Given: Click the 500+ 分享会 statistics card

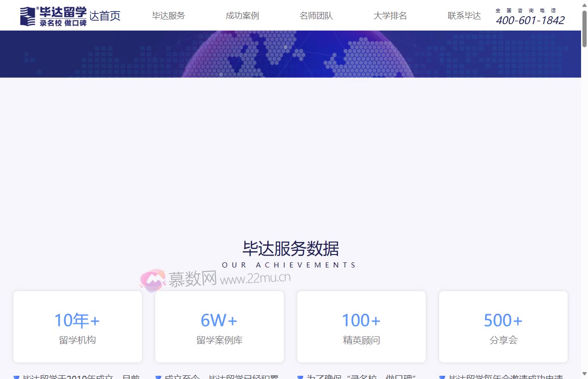Looking at the screenshot, I should tap(503, 326).
